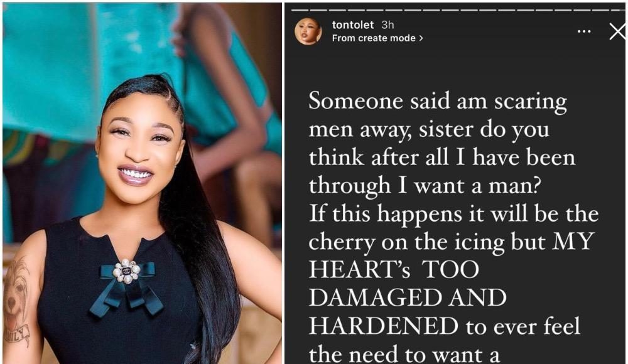Screen dimensions: 628x364
Task: Tap the tontolet profile avatar
Action: pyautogui.click(x=308, y=31)
